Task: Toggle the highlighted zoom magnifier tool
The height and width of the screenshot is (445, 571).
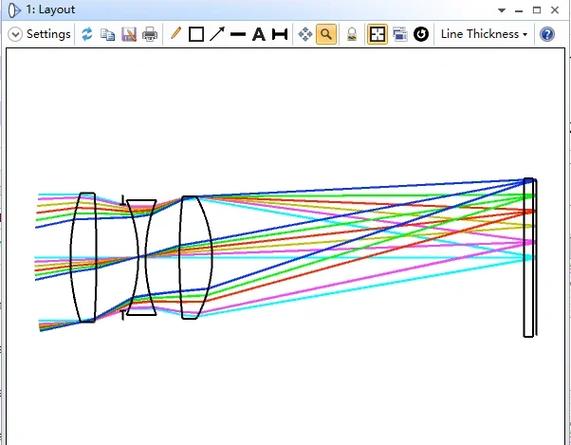Action: 326,35
